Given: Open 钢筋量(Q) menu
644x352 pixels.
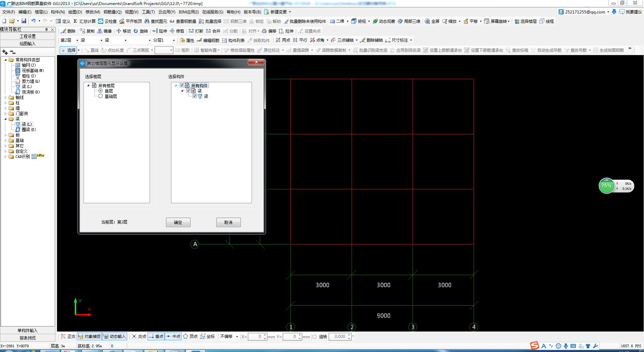Looking at the screenshot, I should [x=112, y=12].
